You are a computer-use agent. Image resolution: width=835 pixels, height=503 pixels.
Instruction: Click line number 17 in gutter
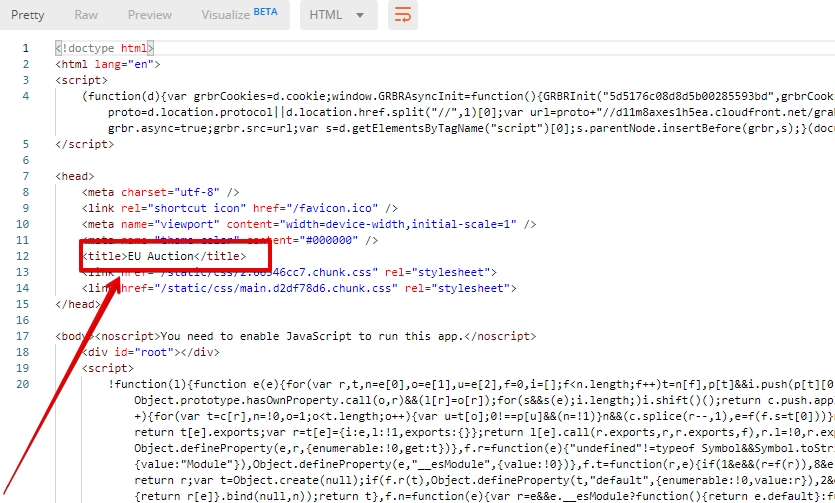pyautogui.click(x=22, y=336)
